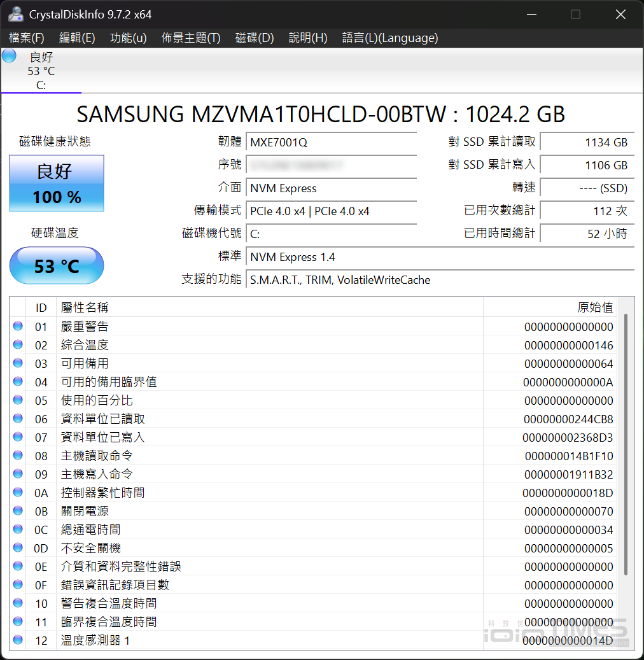Select the 控制器繁忙時間 attribute name
The image size is (644, 660).
pos(102,493)
